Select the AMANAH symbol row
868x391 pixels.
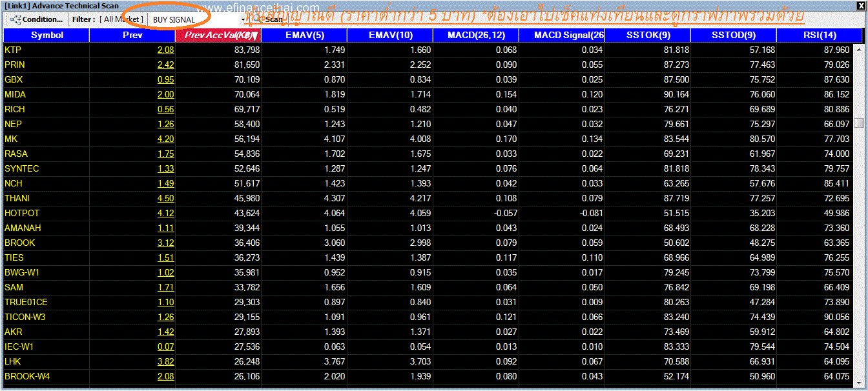coord(428,228)
